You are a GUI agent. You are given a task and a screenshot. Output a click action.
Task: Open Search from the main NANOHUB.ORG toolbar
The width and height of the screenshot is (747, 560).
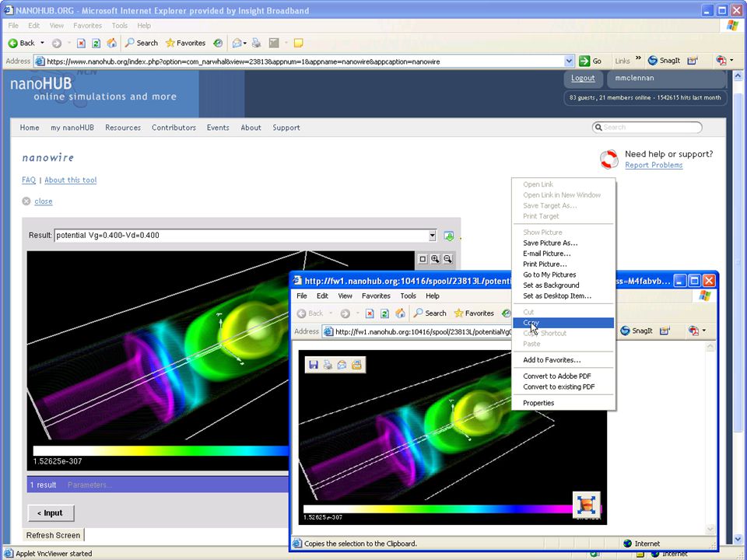(x=142, y=43)
